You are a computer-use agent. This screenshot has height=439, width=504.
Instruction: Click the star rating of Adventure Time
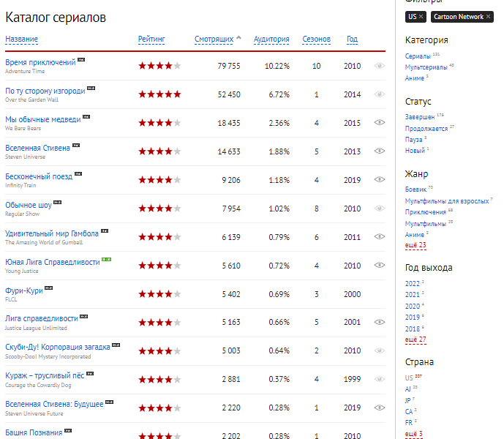point(159,66)
